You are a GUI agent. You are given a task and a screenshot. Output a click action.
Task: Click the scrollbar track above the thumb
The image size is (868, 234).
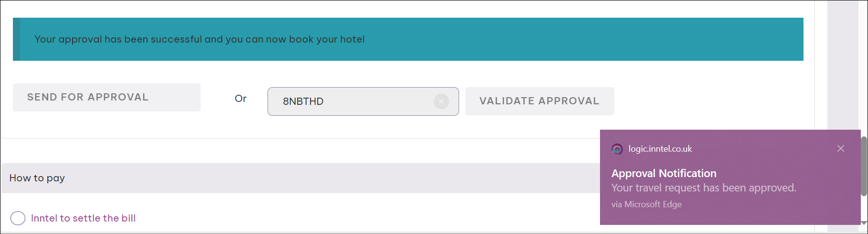tap(864, 67)
